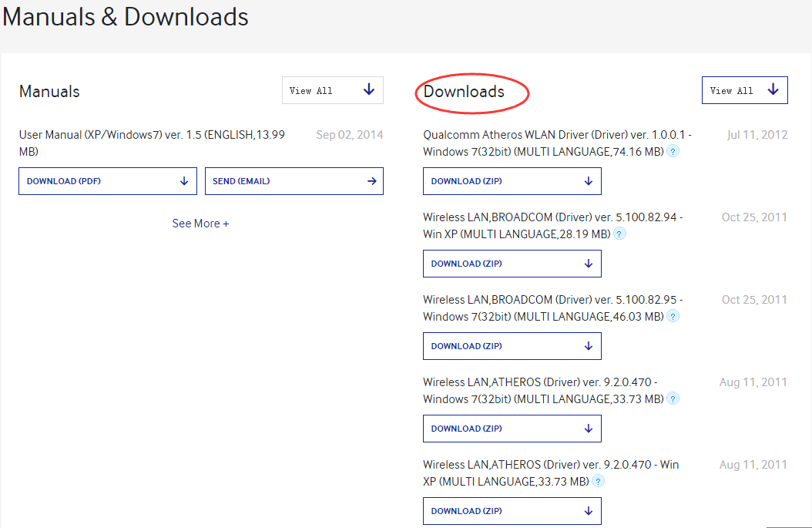Click help icon beside BROADCOM 5.100.82.95 Windows 7

click(x=673, y=316)
